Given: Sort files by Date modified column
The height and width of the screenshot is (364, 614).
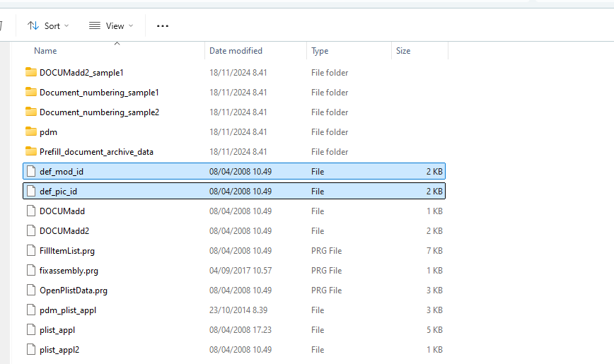Looking at the screenshot, I should (x=236, y=51).
